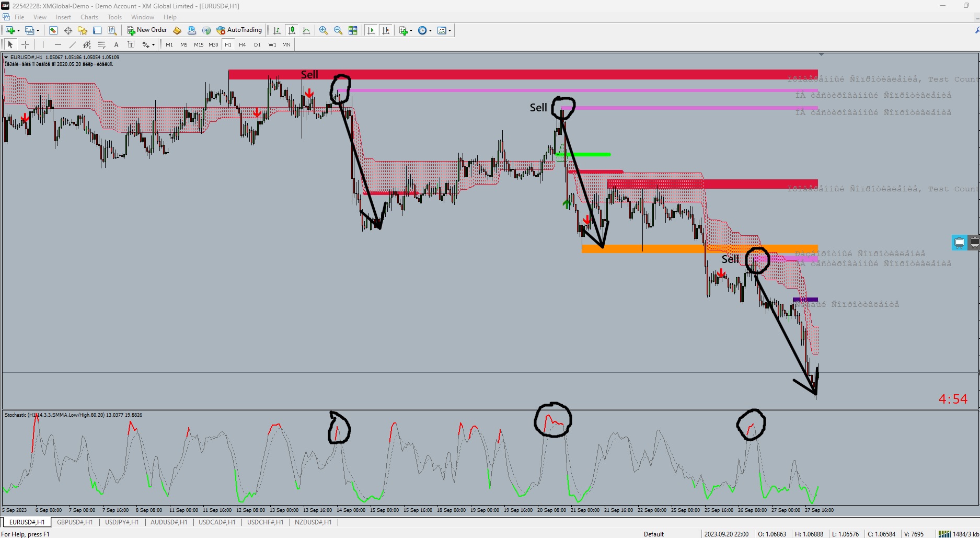Select the H4 timeframe button
980x538 pixels.
(x=242, y=44)
